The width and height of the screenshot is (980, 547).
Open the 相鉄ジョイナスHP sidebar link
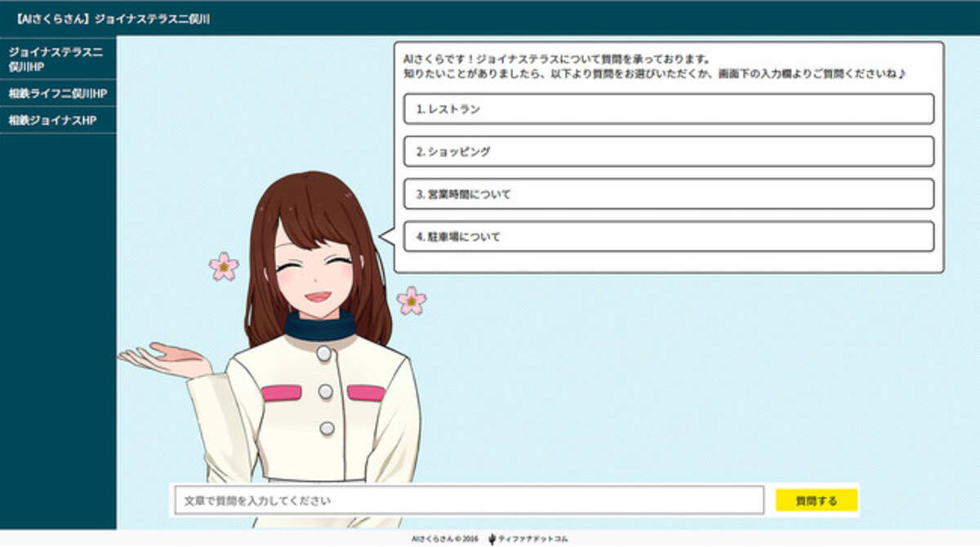[52, 120]
